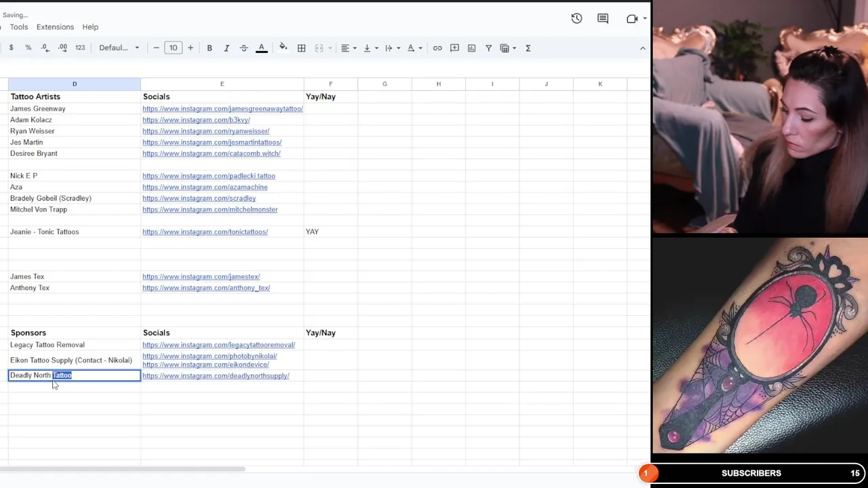The height and width of the screenshot is (488, 868).
Task: Open the b3kvy Instagram link
Action: coord(196,120)
